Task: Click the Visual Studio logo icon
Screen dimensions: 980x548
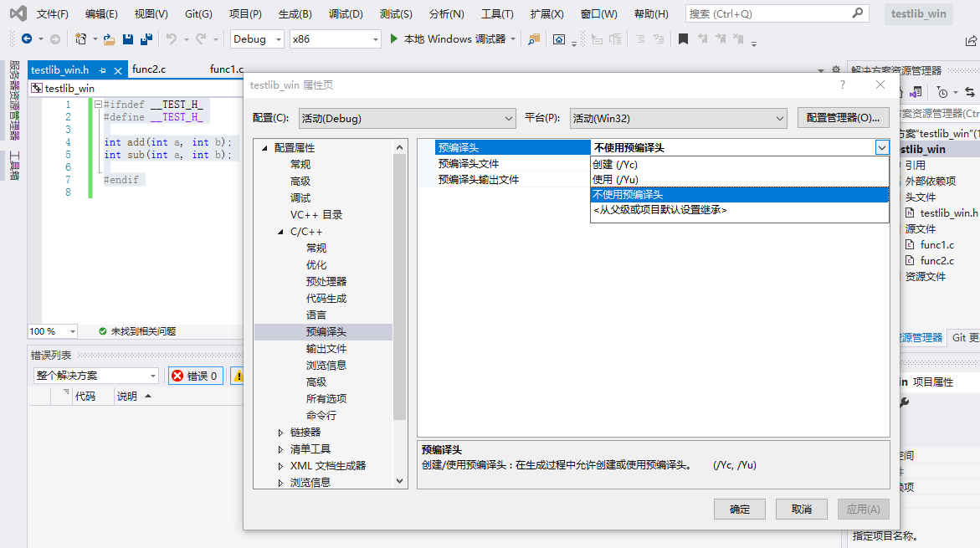Action: pyautogui.click(x=18, y=13)
